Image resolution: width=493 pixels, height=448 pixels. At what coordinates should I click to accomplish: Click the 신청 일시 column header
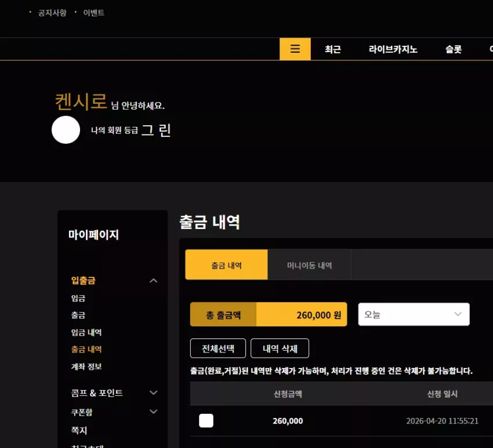tap(442, 394)
